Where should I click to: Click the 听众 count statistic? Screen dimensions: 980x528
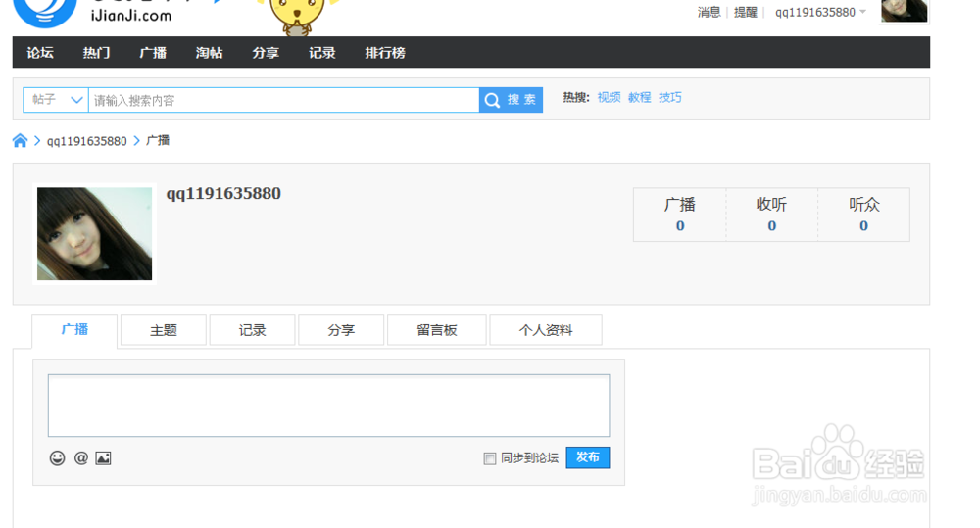863,215
